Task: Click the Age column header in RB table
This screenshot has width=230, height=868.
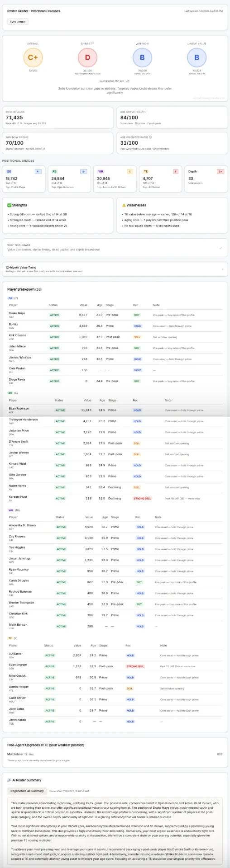Action: [x=102, y=400]
